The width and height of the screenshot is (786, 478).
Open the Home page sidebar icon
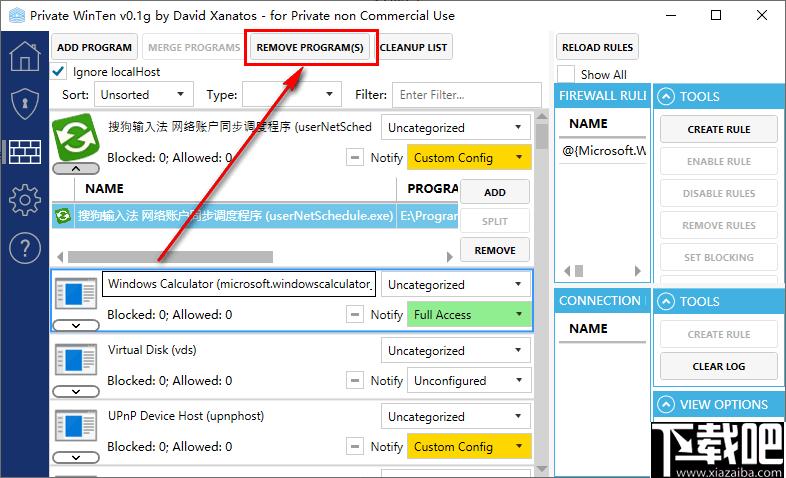tap(25, 56)
